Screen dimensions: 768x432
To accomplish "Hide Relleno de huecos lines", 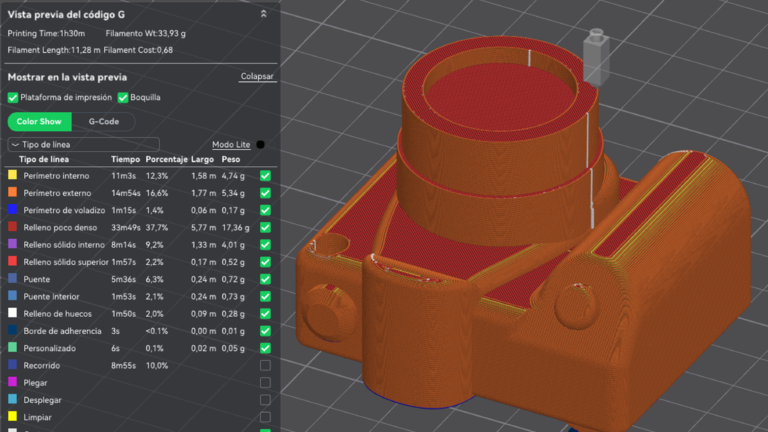I will click(265, 313).
